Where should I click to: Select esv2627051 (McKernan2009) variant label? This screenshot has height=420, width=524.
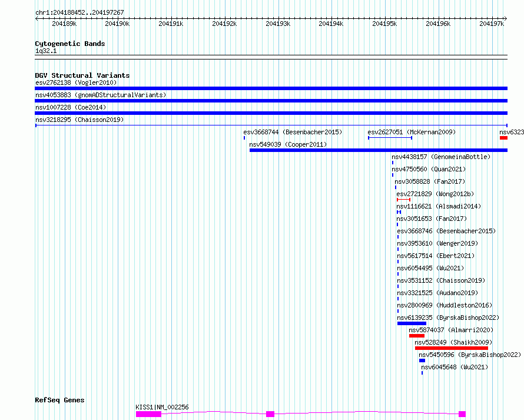point(412,132)
